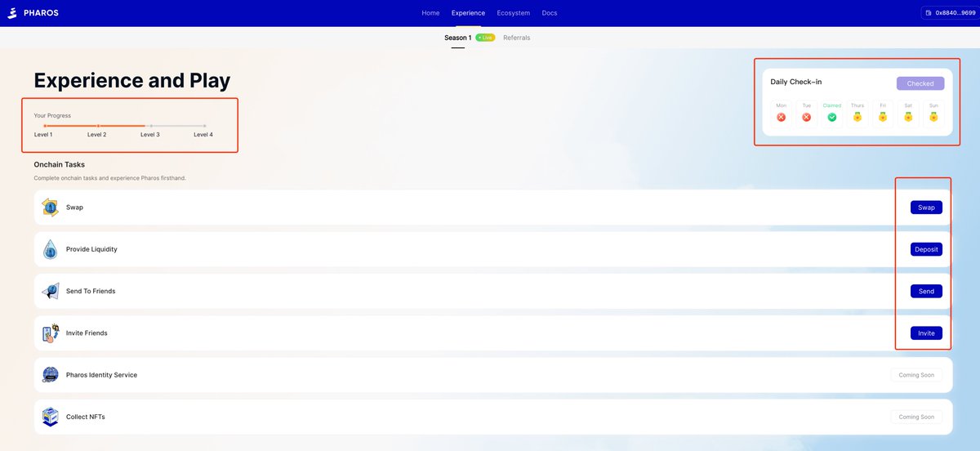
Task: Click the 'Experience and Play' heading
Action: [132, 80]
